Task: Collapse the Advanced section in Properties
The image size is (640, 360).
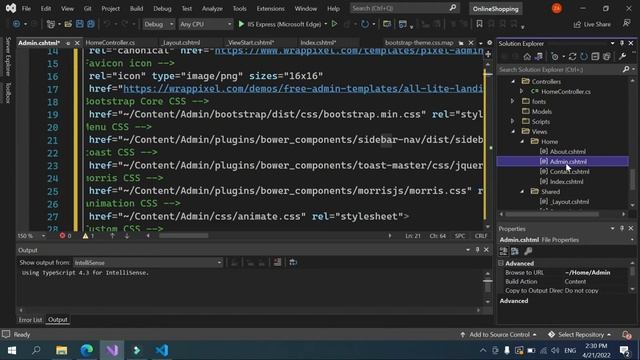Action: pyautogui.click(x=501, y=263)
